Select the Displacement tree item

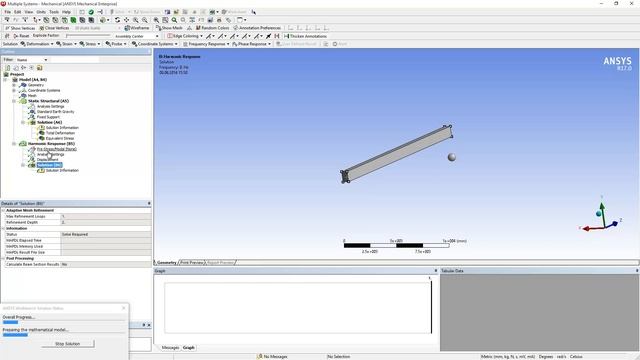coord(47,160)
